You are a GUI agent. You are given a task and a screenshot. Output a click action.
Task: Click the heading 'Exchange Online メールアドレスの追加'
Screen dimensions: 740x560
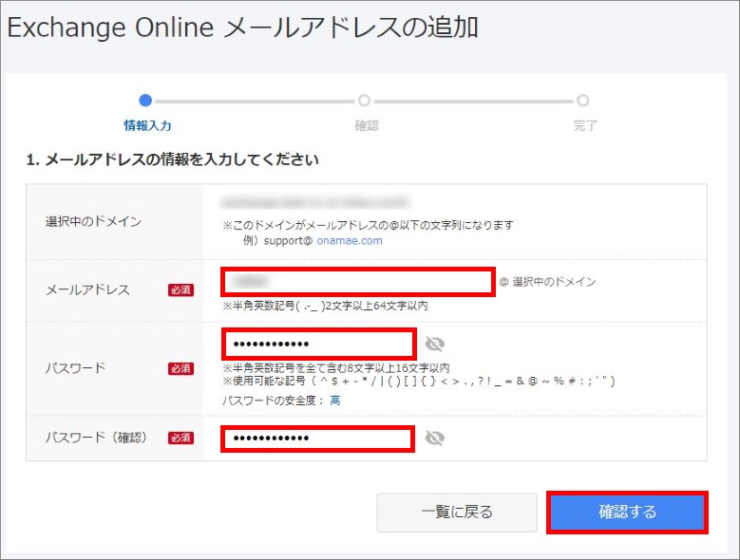(243, 28)
